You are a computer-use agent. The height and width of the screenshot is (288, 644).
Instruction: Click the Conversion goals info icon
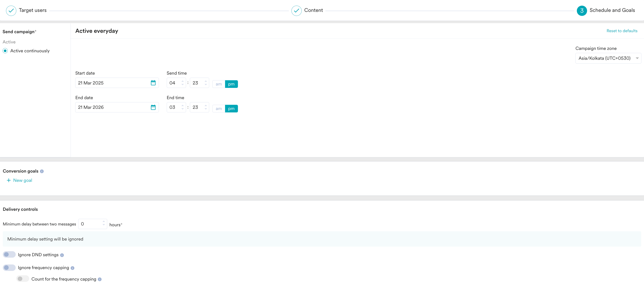pos(42,171)
